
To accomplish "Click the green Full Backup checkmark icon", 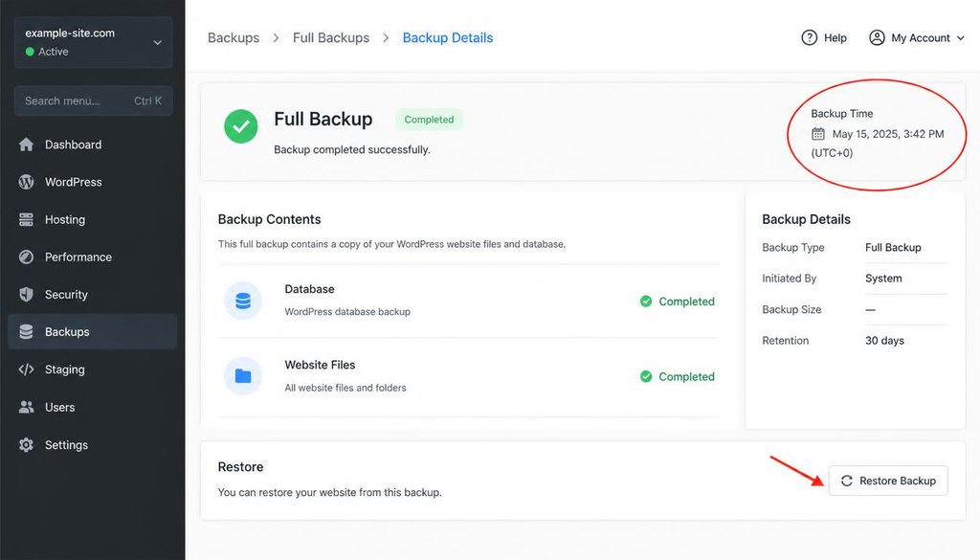I will (x=240, y=126).
